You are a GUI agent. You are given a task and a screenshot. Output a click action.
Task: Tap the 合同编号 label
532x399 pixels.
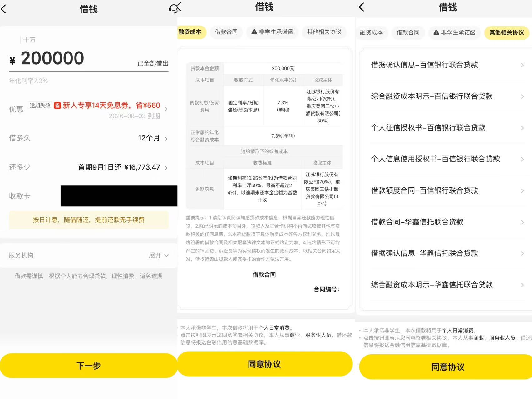click(x=326, y=289)
